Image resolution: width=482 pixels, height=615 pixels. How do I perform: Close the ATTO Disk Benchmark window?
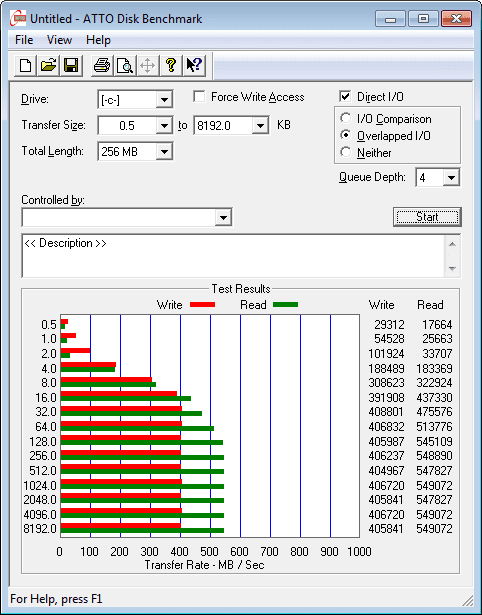pos(456,18)
